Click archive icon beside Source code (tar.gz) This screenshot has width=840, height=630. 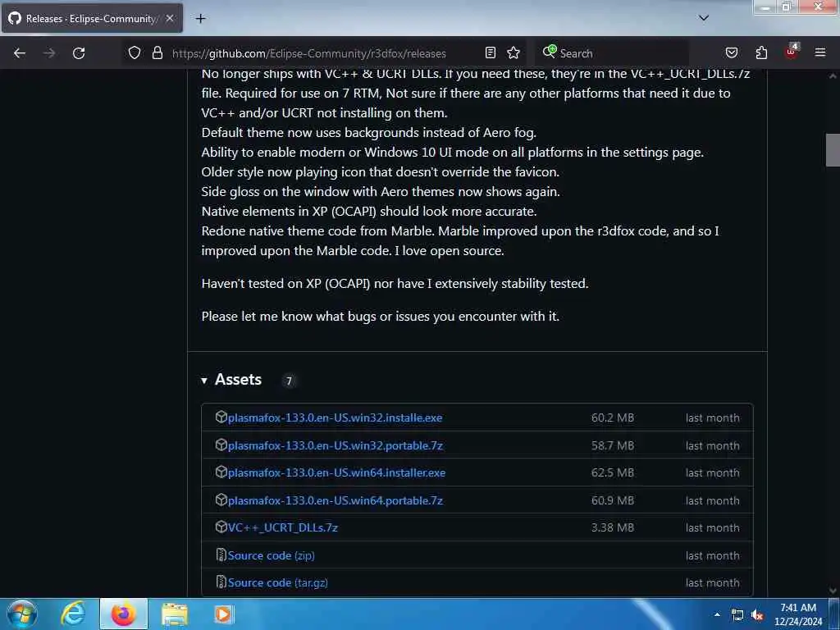[221, 582]
